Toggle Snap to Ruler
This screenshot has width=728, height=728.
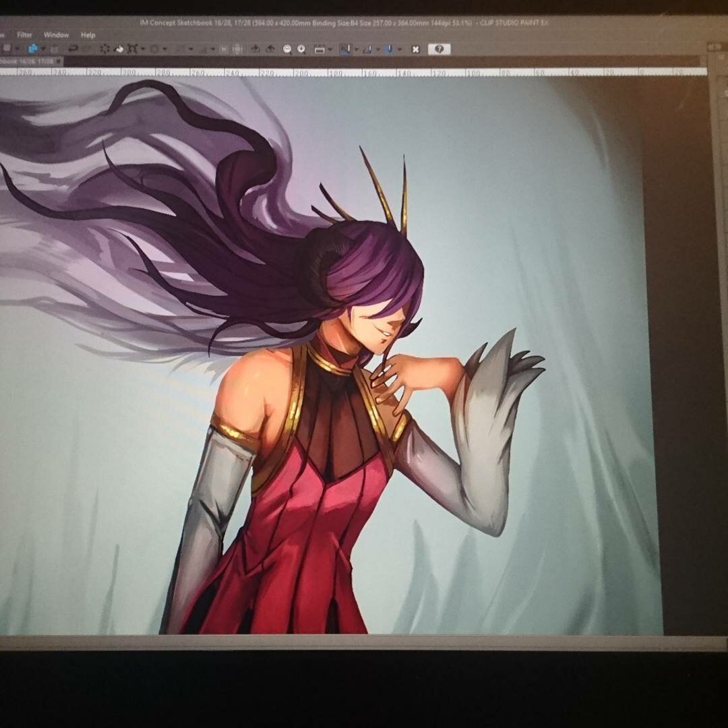pyautogui.click(x=344, y=49)
